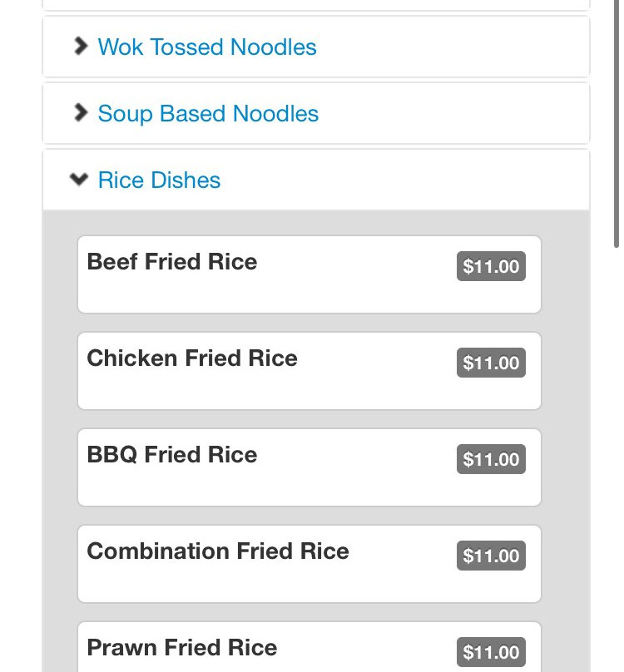Screen dimensions: 624x672
Task: Tap the Chicken Fried Rice $11.00 price badge
Action: pos(491,363)
